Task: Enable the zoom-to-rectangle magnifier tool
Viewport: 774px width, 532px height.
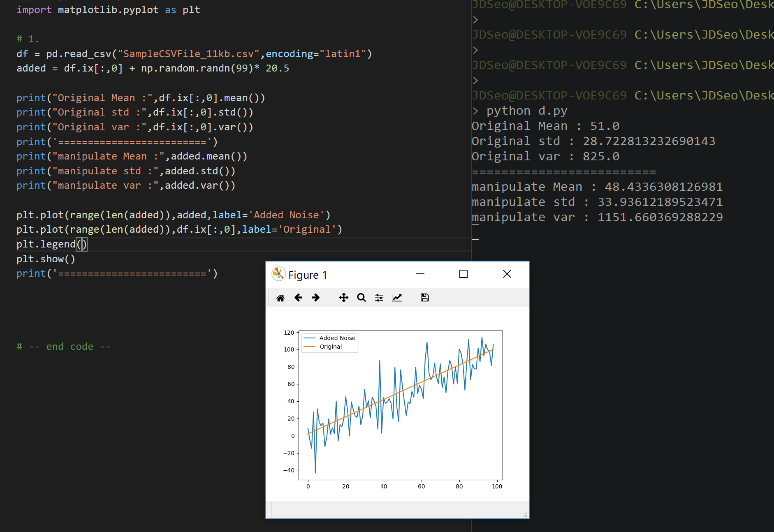Action: click(x=361, y=297)
